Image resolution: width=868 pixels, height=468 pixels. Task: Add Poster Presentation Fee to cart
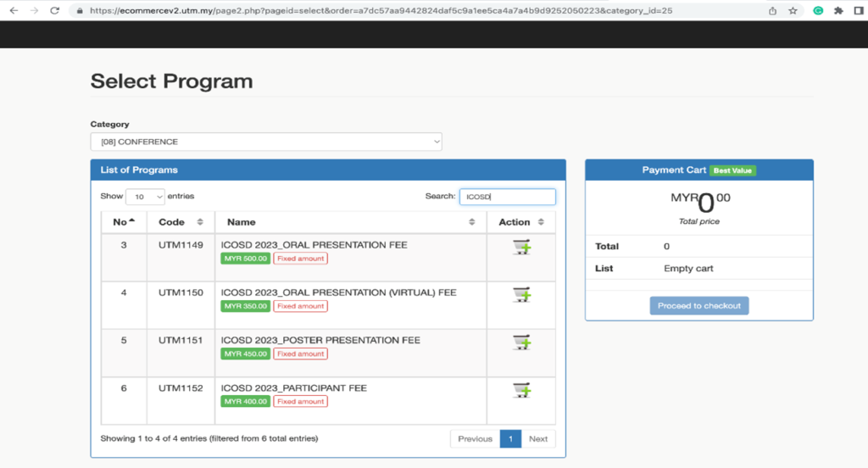coord(520,343)
